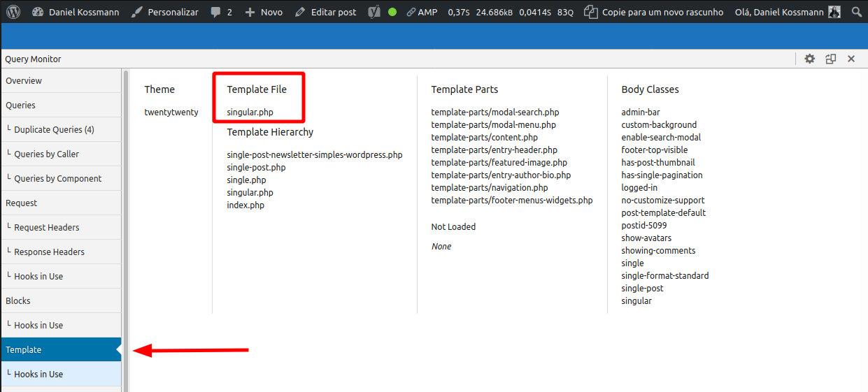
Task: Open the Request panel
Action: 60,203
